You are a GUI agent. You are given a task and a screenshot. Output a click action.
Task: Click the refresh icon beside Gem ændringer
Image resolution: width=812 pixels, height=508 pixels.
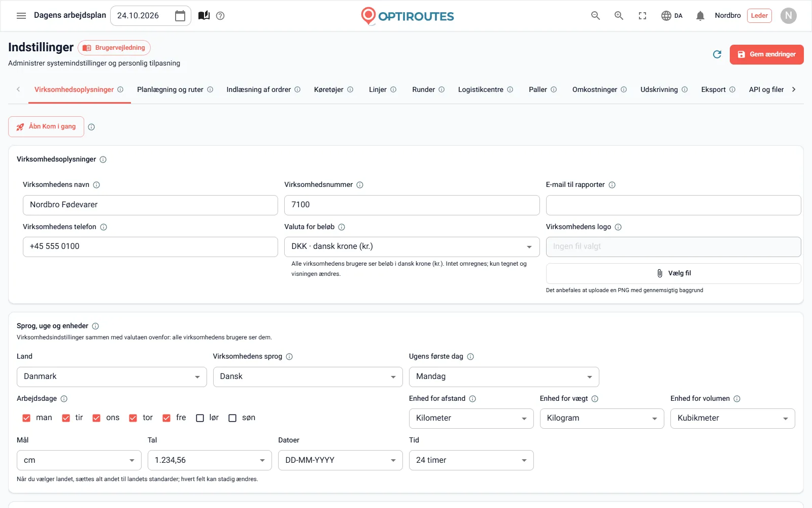(x=717, y=54)
